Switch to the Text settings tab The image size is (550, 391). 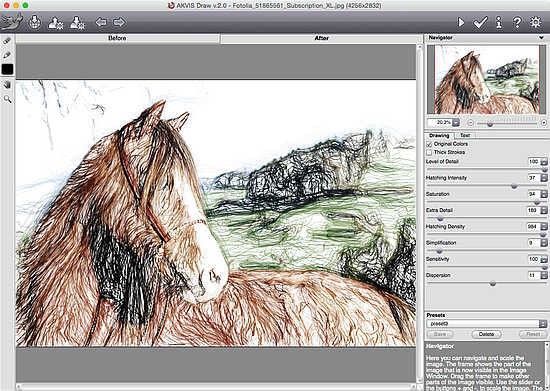pos(465,135)
